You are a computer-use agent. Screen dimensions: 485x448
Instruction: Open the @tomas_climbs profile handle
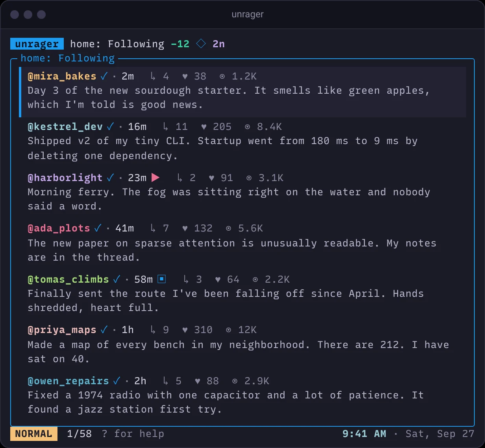68,280
